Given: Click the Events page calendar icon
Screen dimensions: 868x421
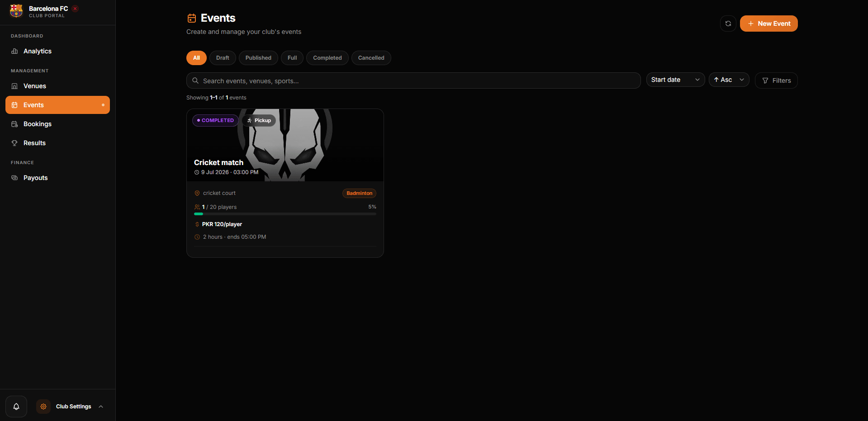Looking at the screenshot, I should 192,18.
